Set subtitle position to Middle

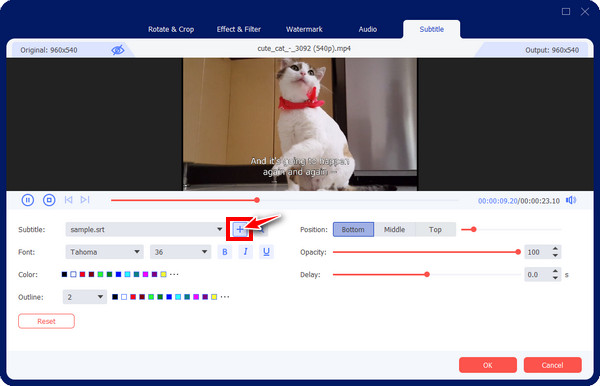(x=394, y=230)
